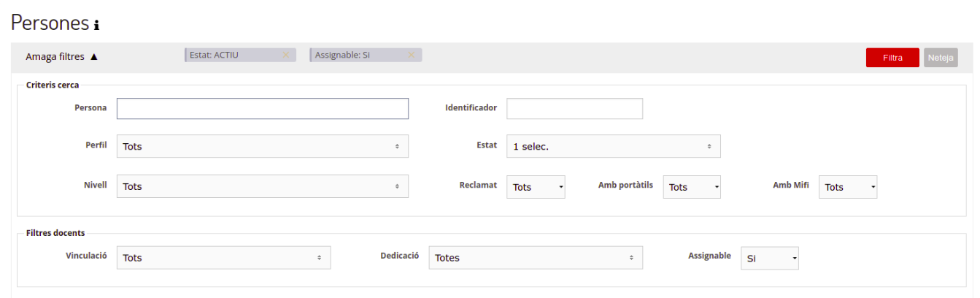Collapse filters with Amaga filtres arrow

tap(93, 57)
